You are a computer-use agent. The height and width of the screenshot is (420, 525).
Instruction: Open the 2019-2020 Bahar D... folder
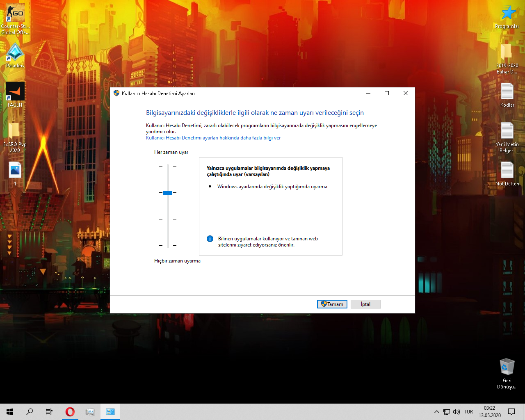507,59
